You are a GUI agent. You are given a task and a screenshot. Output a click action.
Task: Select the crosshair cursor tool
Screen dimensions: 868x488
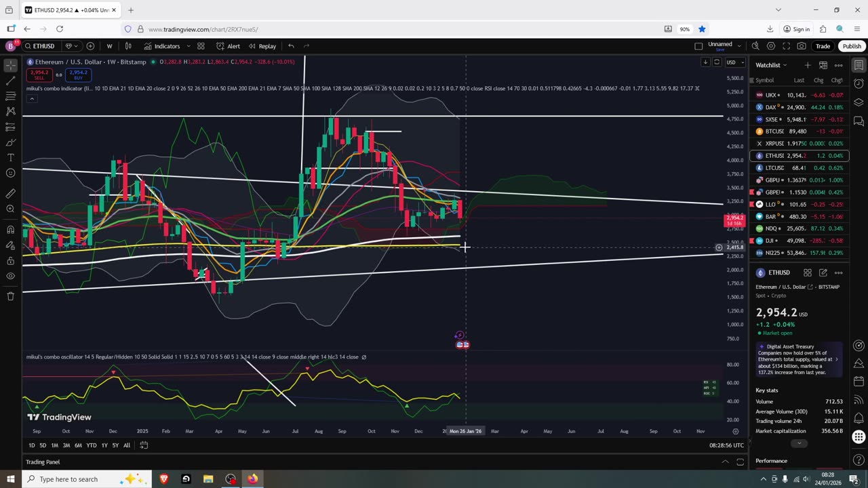pos(10,66)
